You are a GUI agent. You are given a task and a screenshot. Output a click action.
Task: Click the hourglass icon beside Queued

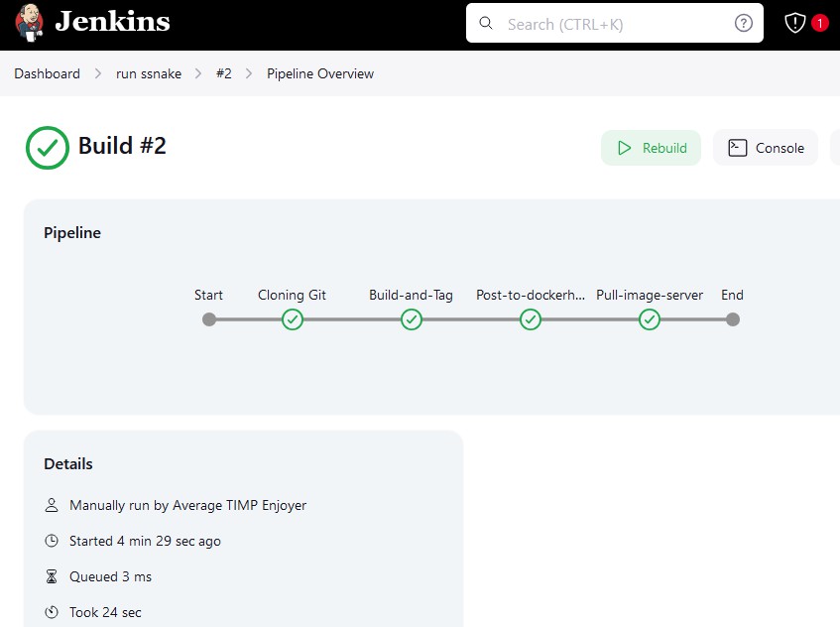[x=52, y=576]
